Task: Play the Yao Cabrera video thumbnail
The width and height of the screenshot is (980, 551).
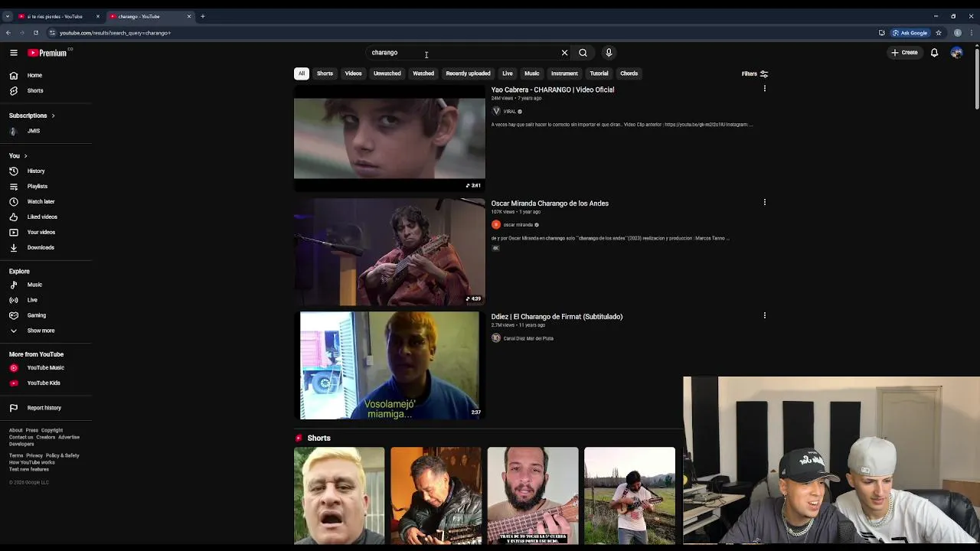Action: 390,138
